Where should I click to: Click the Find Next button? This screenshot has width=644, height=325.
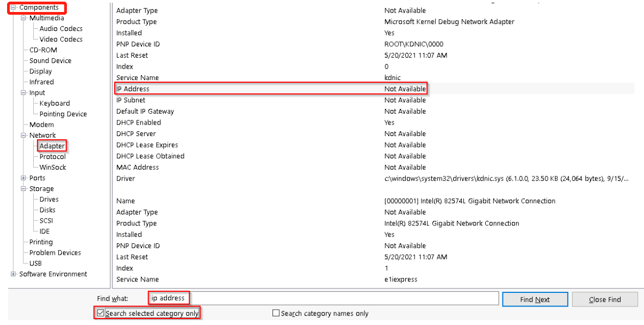coord(535,299)
